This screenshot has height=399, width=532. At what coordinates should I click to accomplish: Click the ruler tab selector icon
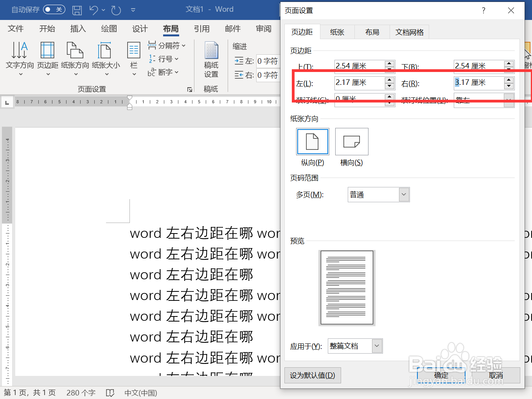click(7, 102)
